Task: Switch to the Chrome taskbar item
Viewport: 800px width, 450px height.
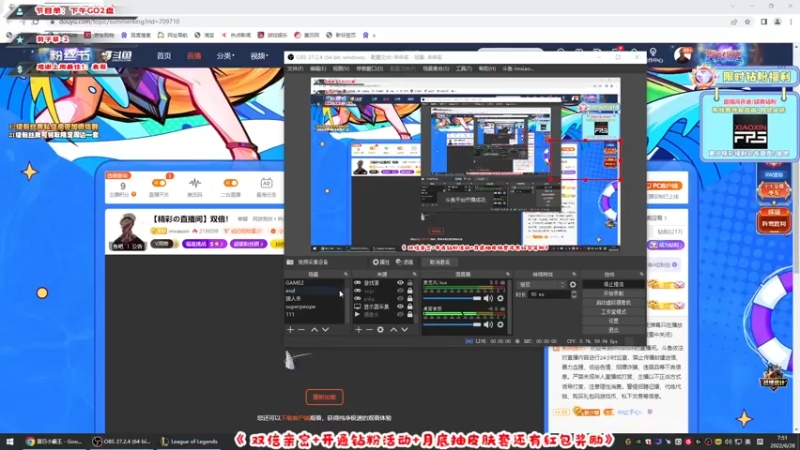Action: coord(54,442)
